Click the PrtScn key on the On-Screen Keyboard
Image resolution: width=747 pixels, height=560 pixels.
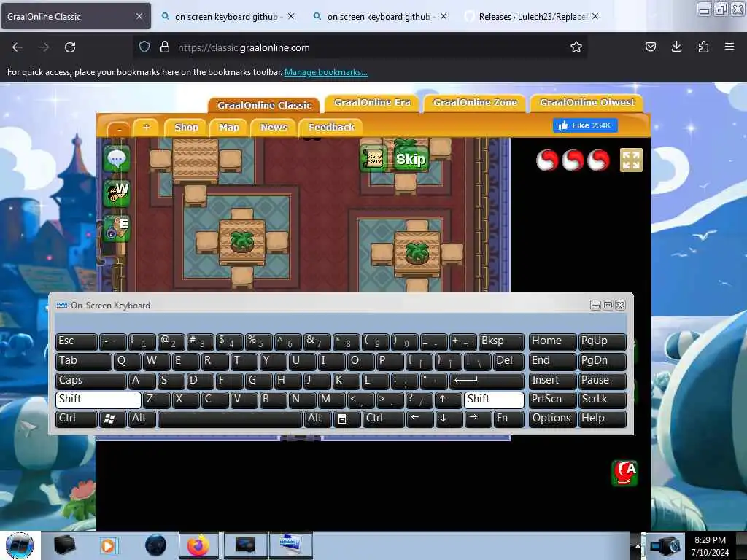point(552,400)
